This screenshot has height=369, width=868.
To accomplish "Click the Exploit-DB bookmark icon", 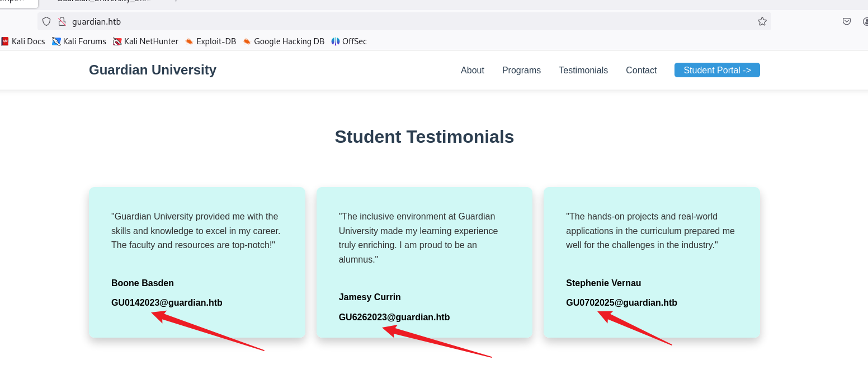I will tap(190, 41).
